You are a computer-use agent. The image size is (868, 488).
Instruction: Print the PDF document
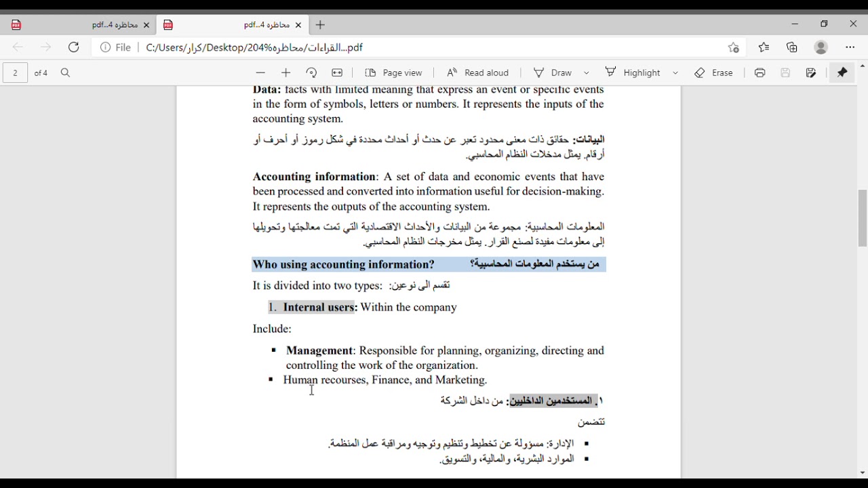point(760,73)
